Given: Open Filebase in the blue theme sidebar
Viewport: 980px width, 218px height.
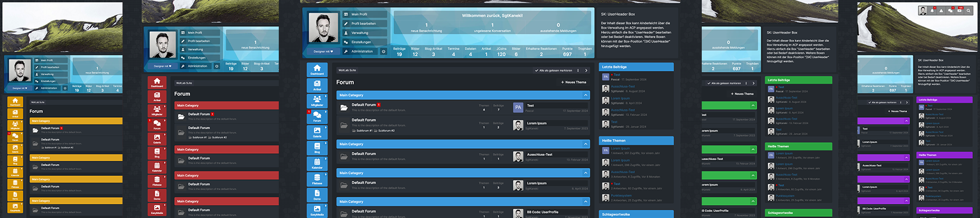Looking at the screenshot, I should tap(317, 179).
